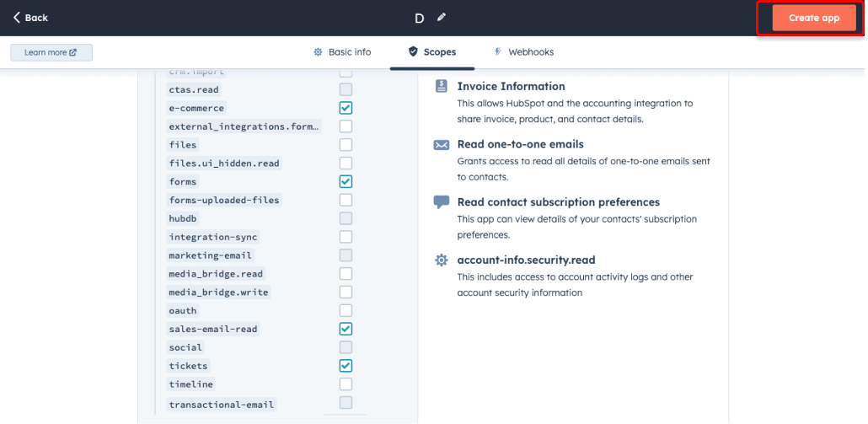Check the forms-uploaded-files checkbox
The height and width of the screenshot is (424, 868).
[346, 200]
